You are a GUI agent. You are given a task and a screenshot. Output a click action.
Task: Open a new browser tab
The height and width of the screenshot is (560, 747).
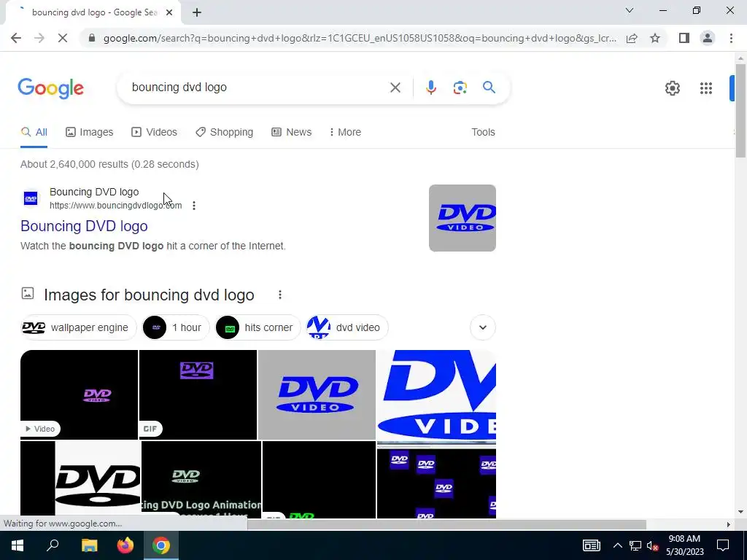197,13
